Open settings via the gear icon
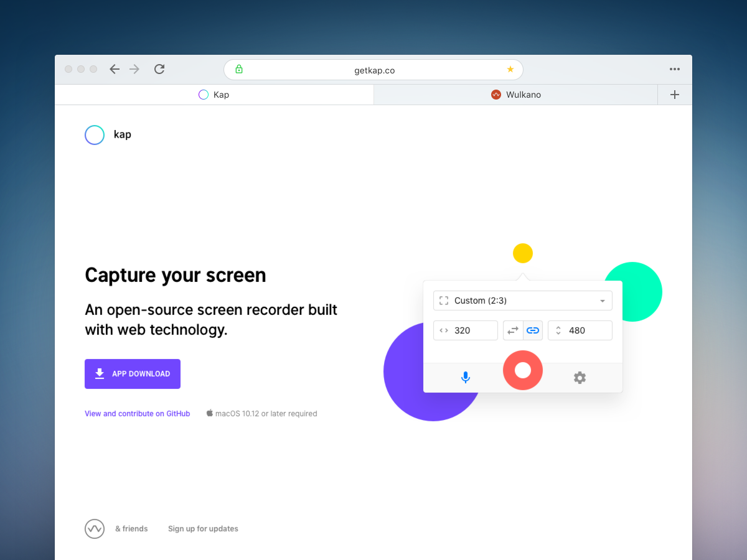The image size is (747, 560). point(580,378)
